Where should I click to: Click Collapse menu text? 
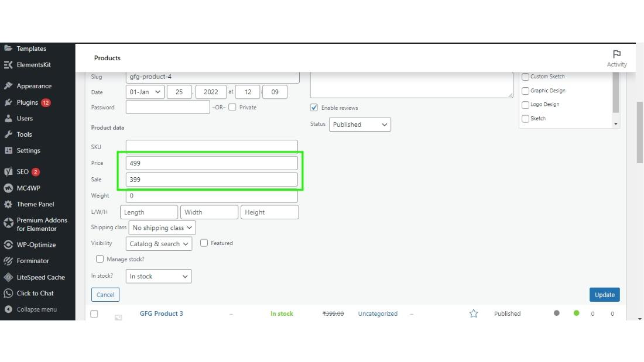[36, 309]
